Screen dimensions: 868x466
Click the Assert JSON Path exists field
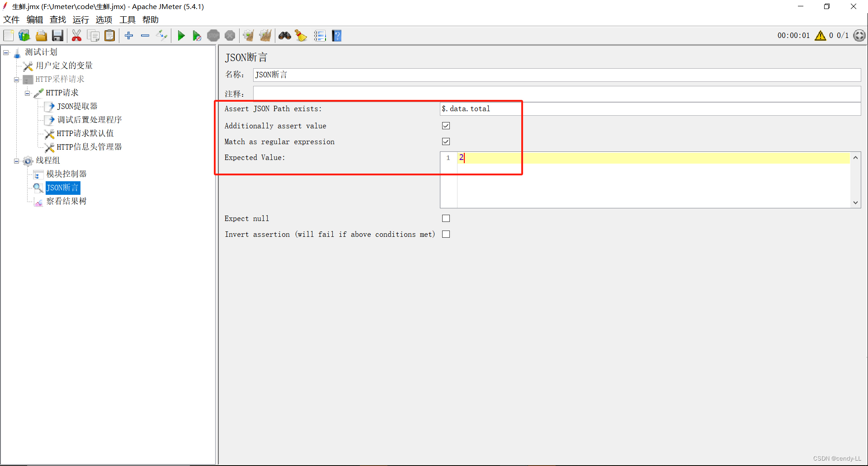650,109
